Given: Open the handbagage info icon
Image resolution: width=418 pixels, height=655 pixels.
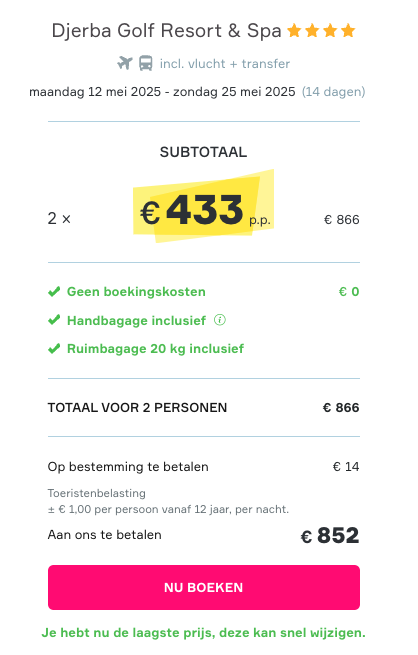Looking at the screenshot, I should tap(220, 320).
